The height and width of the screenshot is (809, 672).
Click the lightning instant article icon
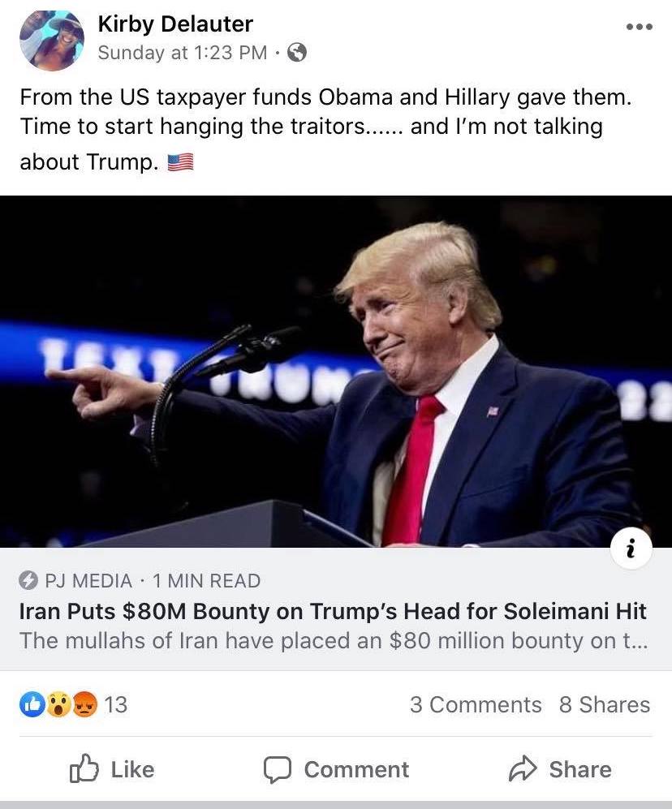(x=28, y=580)
